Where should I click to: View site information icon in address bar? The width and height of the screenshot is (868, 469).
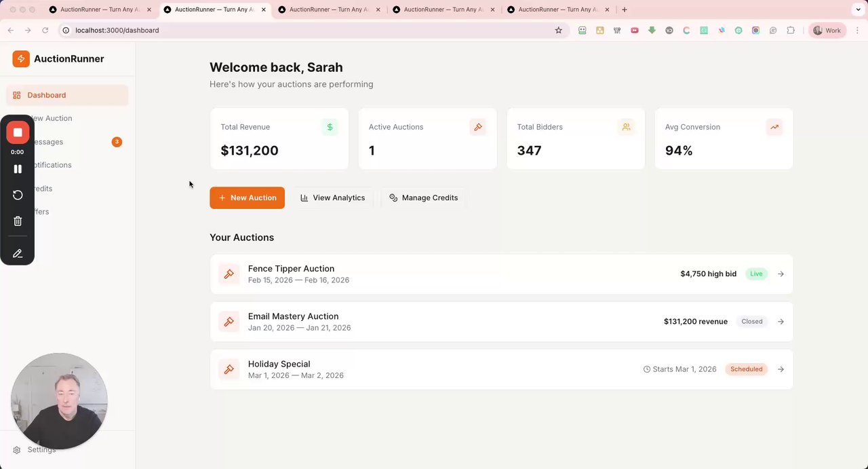(x=66, y=31)
